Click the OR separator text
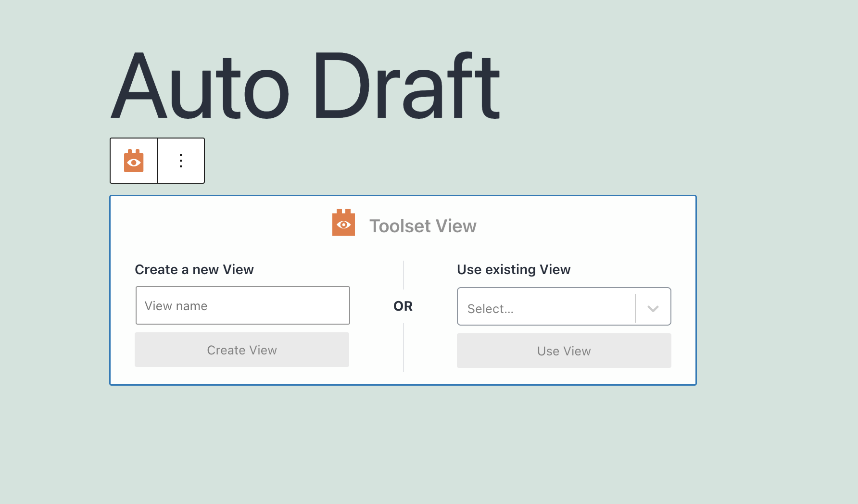This screenshot has width=858, height=504. coord(403,306)
